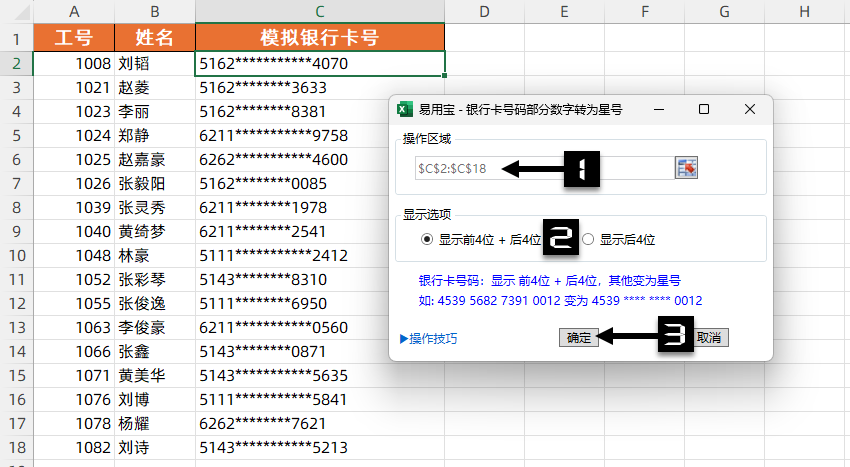Click name cell 赵嘉豪
850x467 pixels.
(154, 159)
